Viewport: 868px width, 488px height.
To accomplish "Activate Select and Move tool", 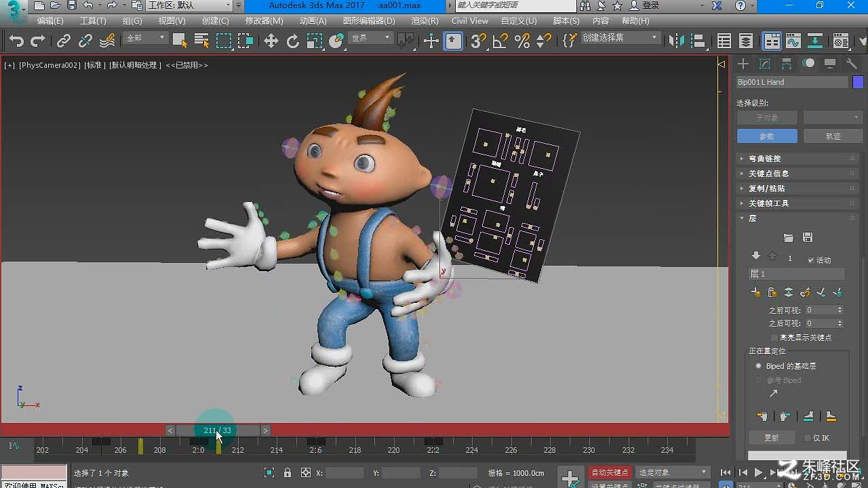I will (x=271, y=41).
